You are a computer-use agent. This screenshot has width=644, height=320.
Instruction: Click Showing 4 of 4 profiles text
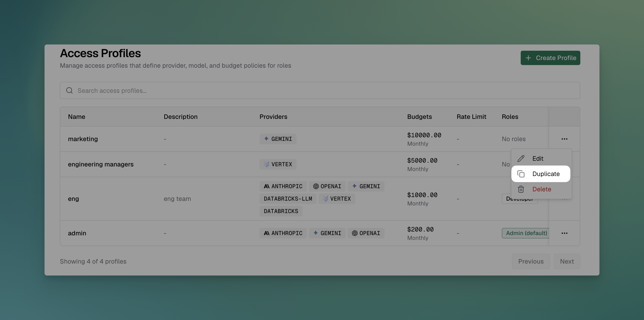pos(93,261)
